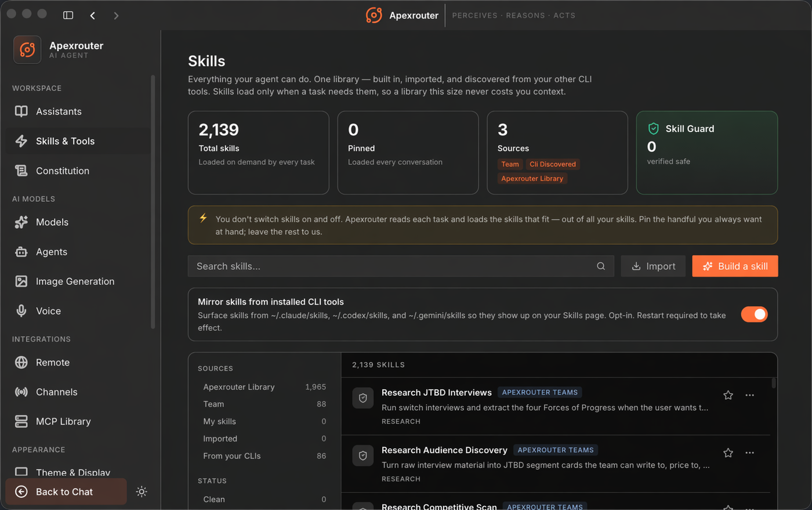Click the sparkle icon in Build a skill
This screenshot has width=812, height=510.
[x=708, y=266]
